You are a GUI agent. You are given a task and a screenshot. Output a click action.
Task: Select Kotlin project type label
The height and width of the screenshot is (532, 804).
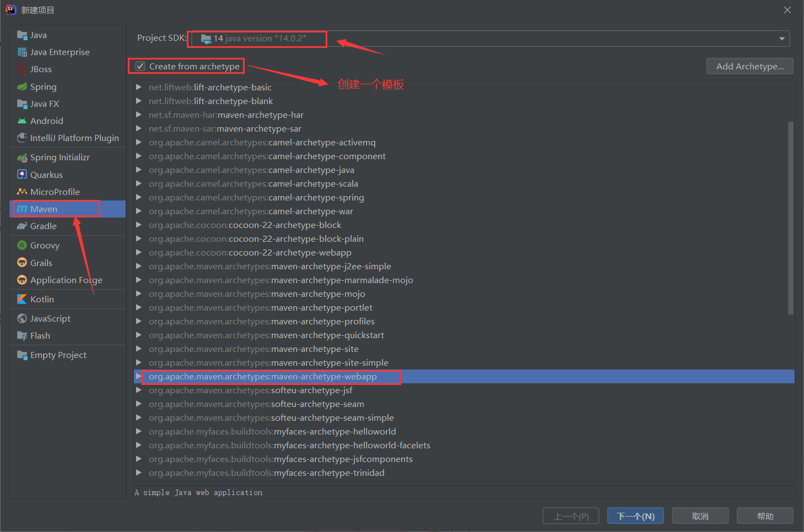point(42,300)
